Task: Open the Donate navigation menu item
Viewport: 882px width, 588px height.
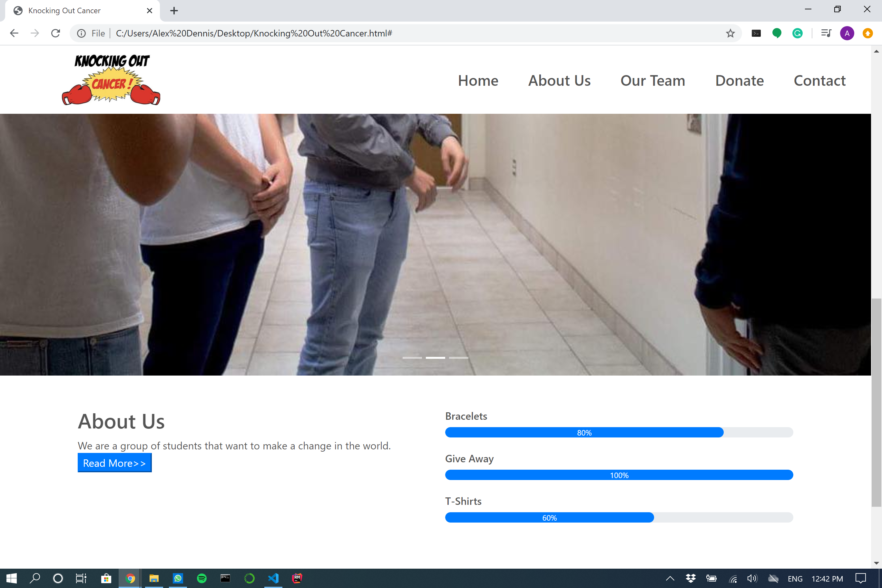Action: click(x=739, y=81)
